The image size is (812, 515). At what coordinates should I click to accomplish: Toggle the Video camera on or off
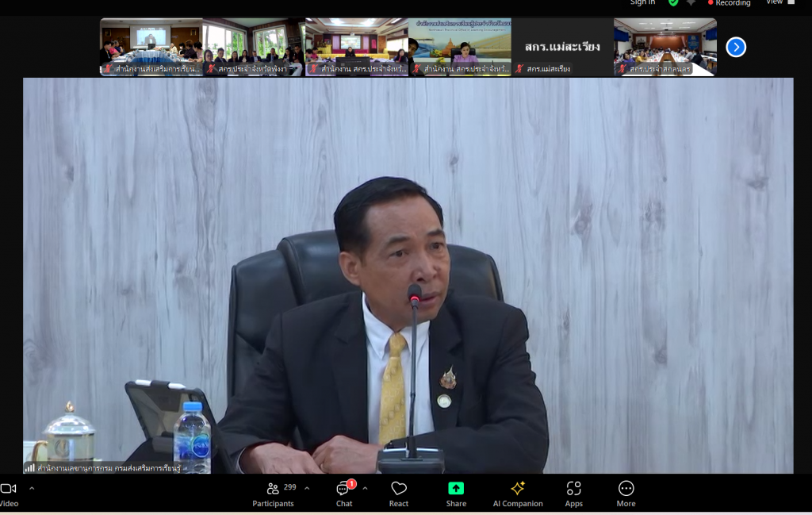[8, 493]
